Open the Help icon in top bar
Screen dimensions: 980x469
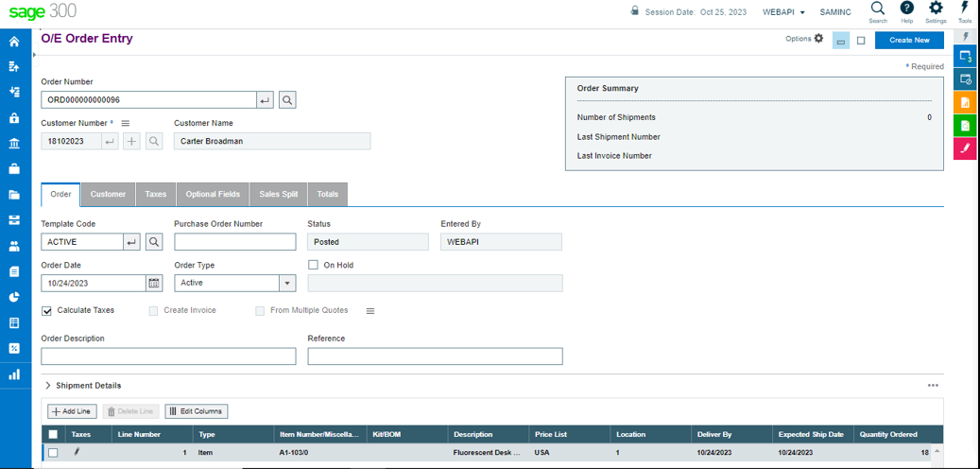(x=906, y=9)
